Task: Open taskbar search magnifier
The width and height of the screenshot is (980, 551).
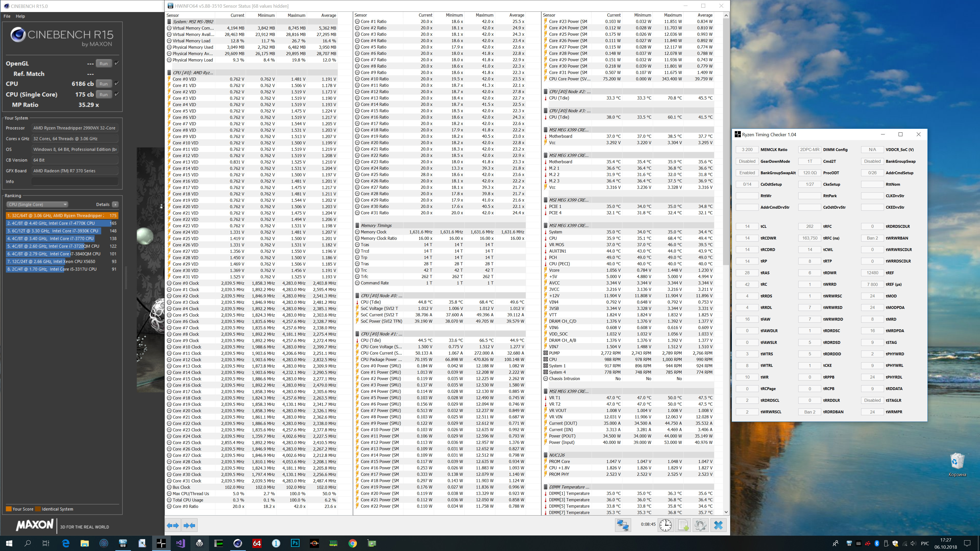Action: pos(27,543)
